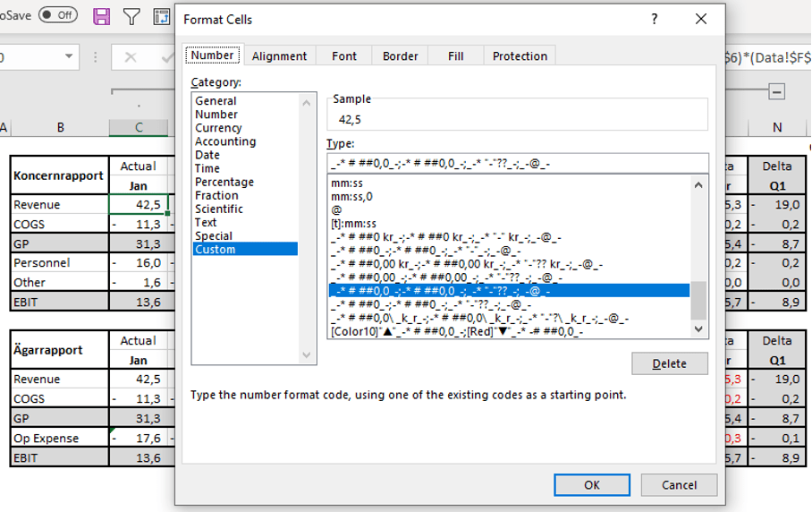Click the Help question mark in dialog
The width and height of the screenshot is (812, 512).
[x=655, y=19]
